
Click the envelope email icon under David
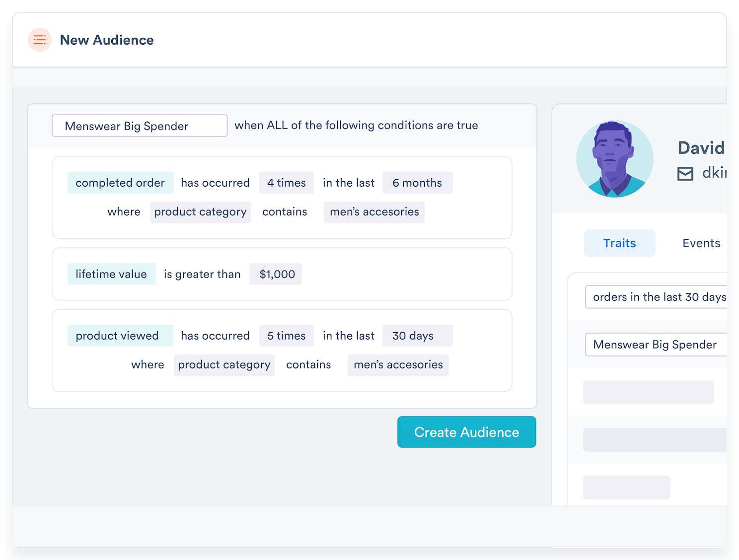[x=685, y=174]
